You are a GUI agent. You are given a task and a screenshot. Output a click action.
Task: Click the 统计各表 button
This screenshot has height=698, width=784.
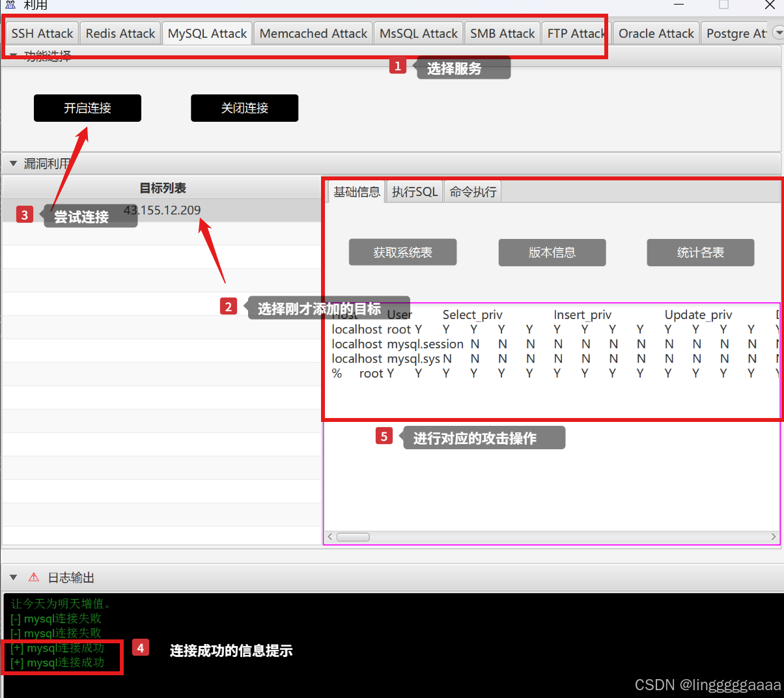(701, 253)
